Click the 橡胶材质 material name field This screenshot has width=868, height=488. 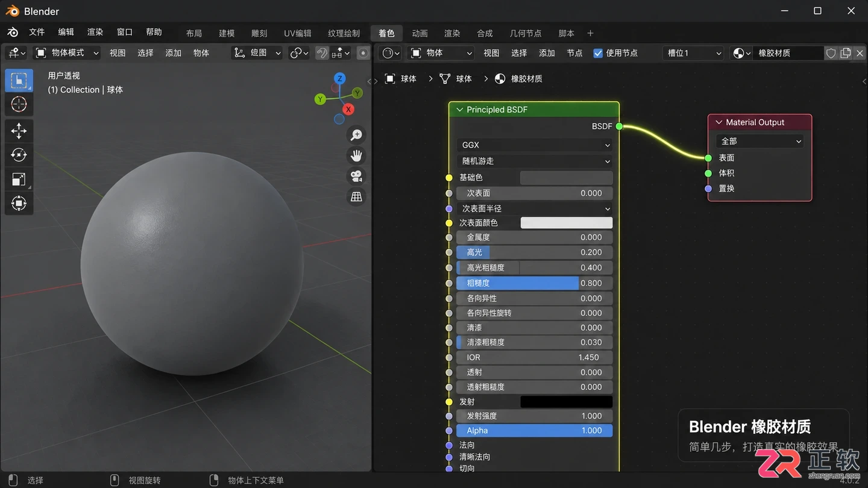coord(788,53)
